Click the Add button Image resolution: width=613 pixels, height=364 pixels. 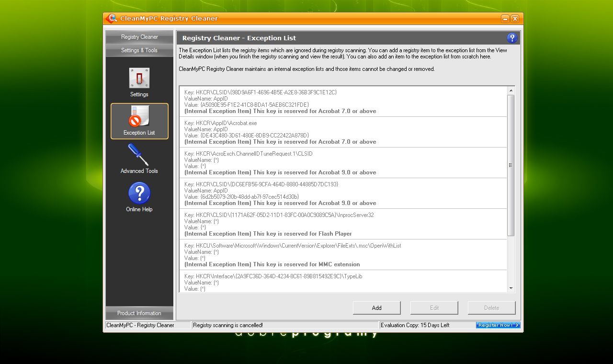(x=377, y=308)
